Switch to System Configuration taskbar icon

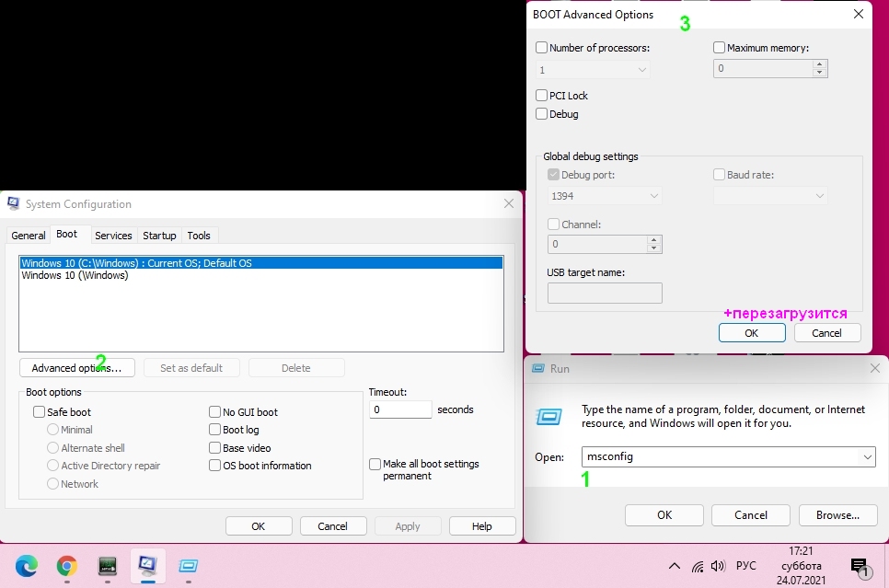pos(147,565)
